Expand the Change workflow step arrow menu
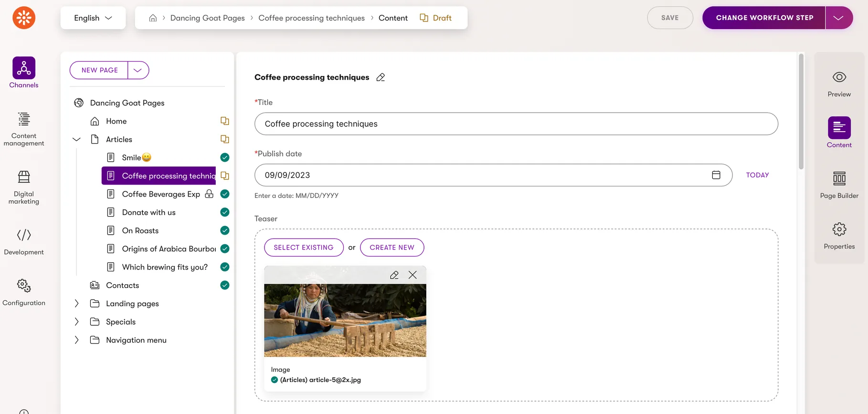The image size is (868, 414). (x=839, y=18)
